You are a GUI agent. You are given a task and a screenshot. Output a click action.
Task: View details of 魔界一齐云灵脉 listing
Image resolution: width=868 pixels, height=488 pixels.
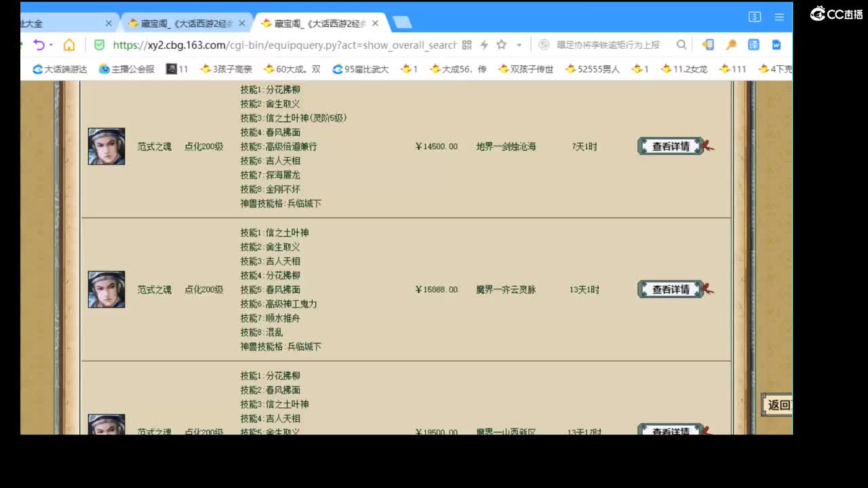pos(671,289)
